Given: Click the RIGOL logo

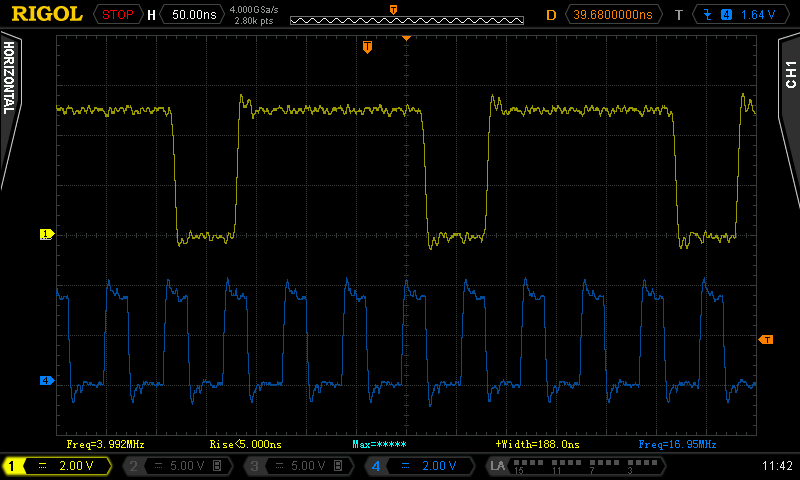Looking at the screenshot, I should 47,14.
